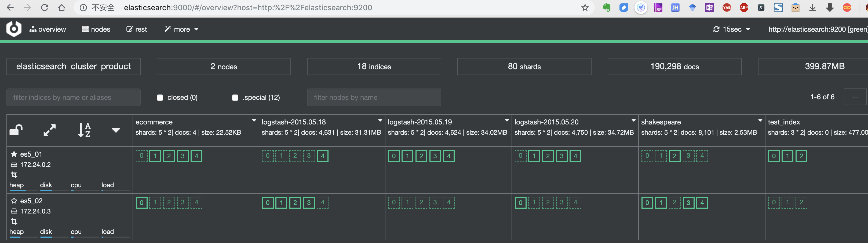The image size is (868, 243).
Task: Click the disk icon beside 172.24.0.2
Action: (14, 165)
